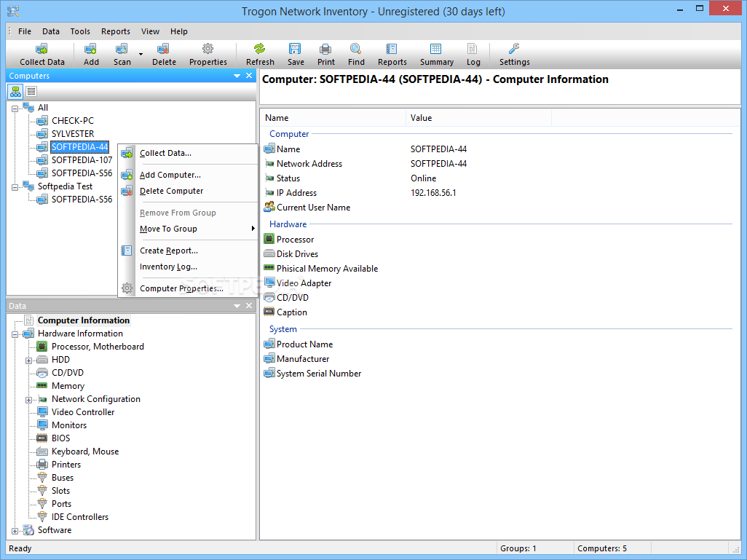747x560 pixels.
Task: Expand the HDD node
Action: point(29,360)
